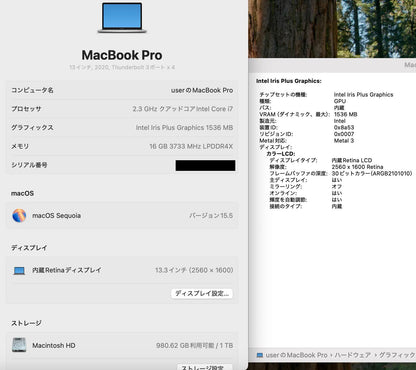416x370 pixels.
Task: Click the カラーLCD: subheading
Action: (280, 154)
